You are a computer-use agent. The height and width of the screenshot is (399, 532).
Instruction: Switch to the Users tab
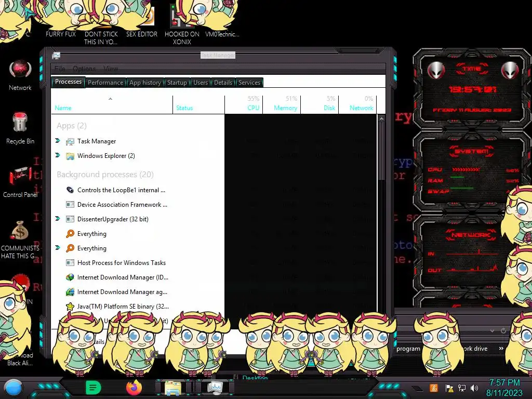coord(201,83)
